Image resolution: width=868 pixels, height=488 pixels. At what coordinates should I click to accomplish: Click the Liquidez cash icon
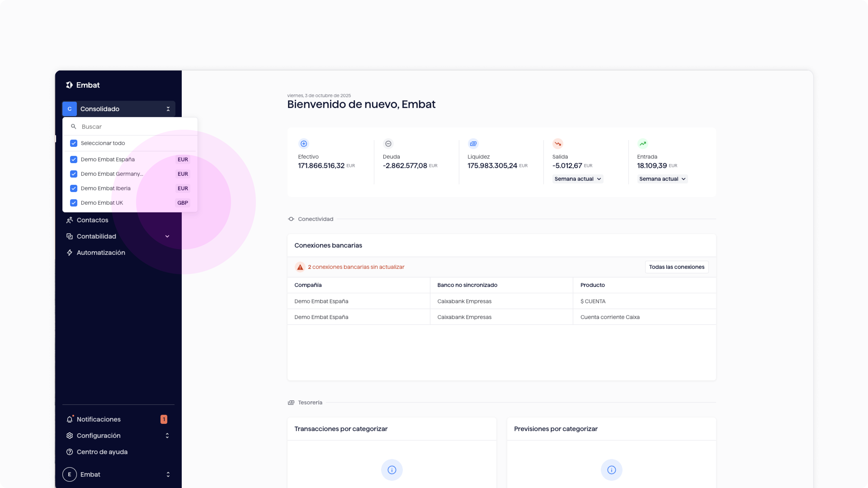tap(473, 144)
